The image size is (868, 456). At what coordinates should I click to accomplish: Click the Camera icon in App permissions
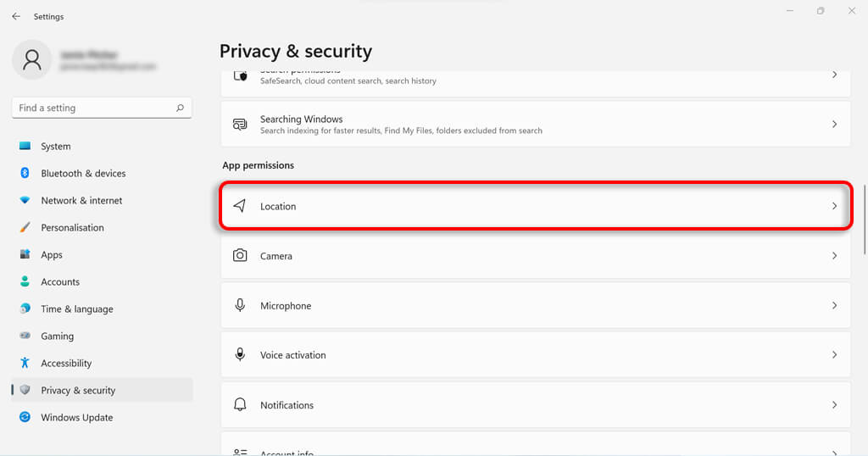(240, 255)
